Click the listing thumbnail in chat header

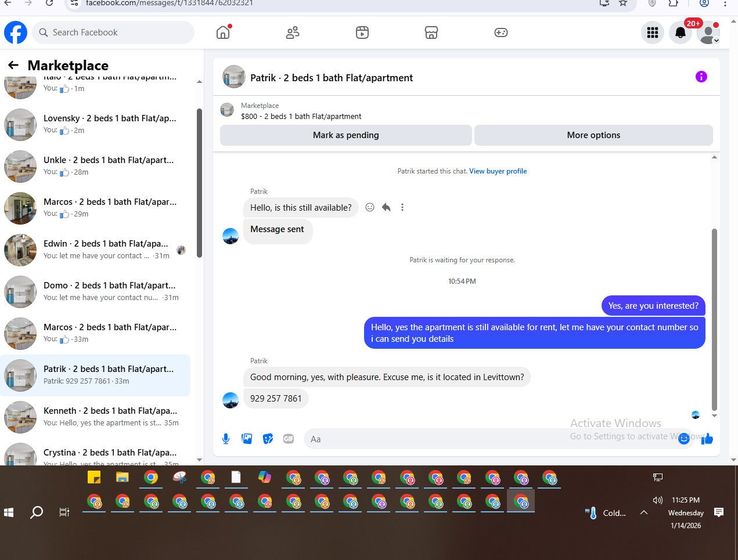tap(234, 77)
